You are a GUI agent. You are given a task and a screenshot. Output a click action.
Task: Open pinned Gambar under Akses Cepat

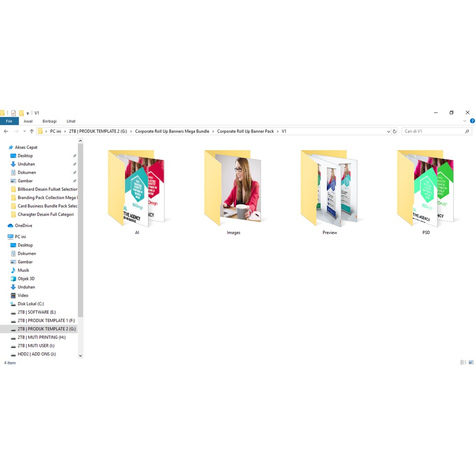[25, 181]
